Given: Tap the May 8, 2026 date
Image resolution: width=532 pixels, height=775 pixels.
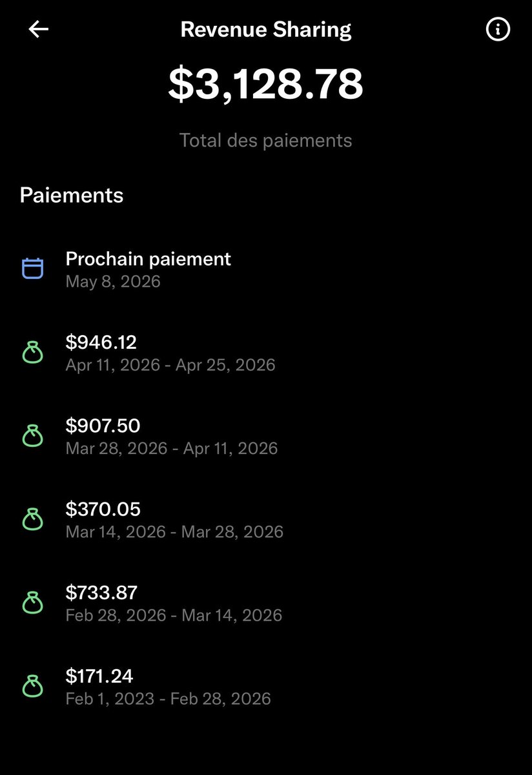Looking at the screenshot, I should (x=113, y=282).
